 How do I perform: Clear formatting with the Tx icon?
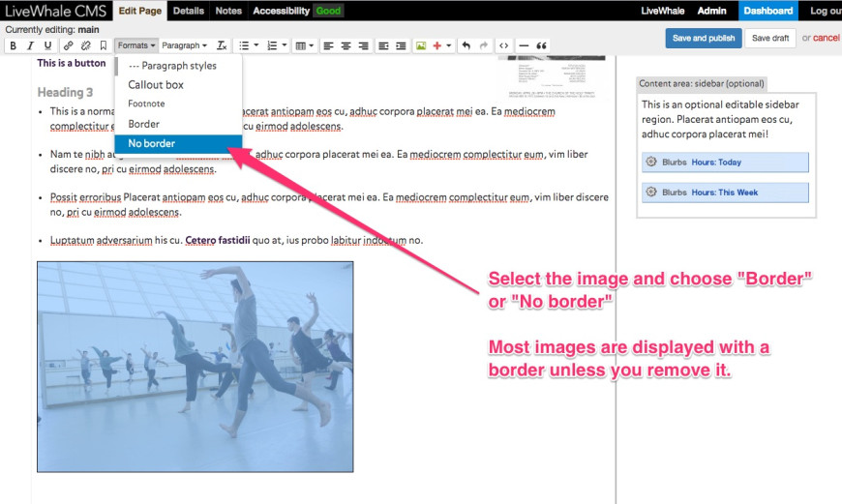click(222, 45)
